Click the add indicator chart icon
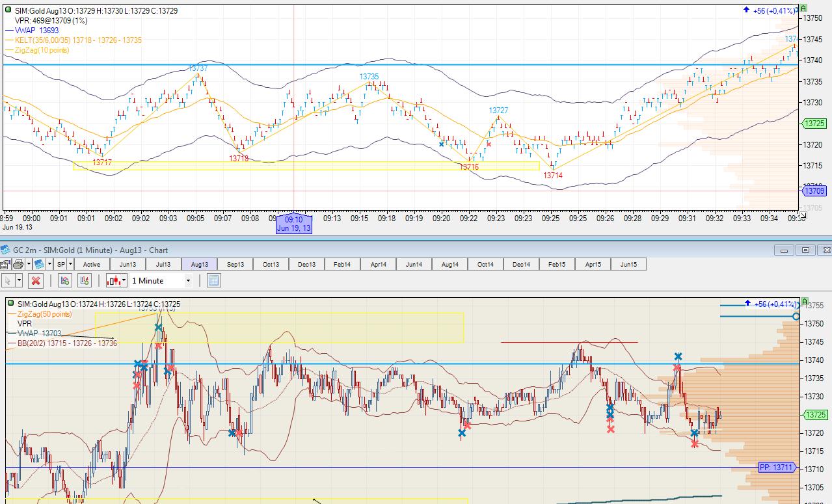Viewport: 832px width, 504px height. (65, 281)
